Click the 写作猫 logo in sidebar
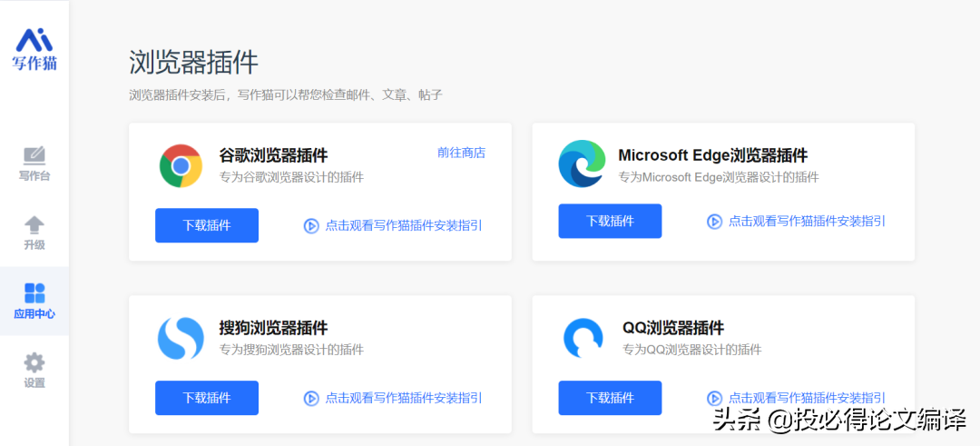The image size is (980, 446). pos(34,49)
